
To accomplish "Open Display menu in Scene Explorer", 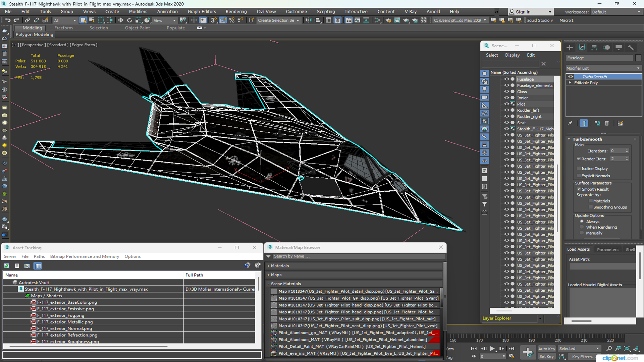I will coord(513,55).
